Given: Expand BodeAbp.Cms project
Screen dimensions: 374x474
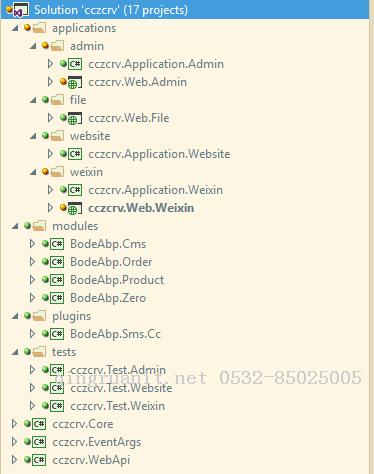Looking at the screenshot, I should click(x=32, y=244).
